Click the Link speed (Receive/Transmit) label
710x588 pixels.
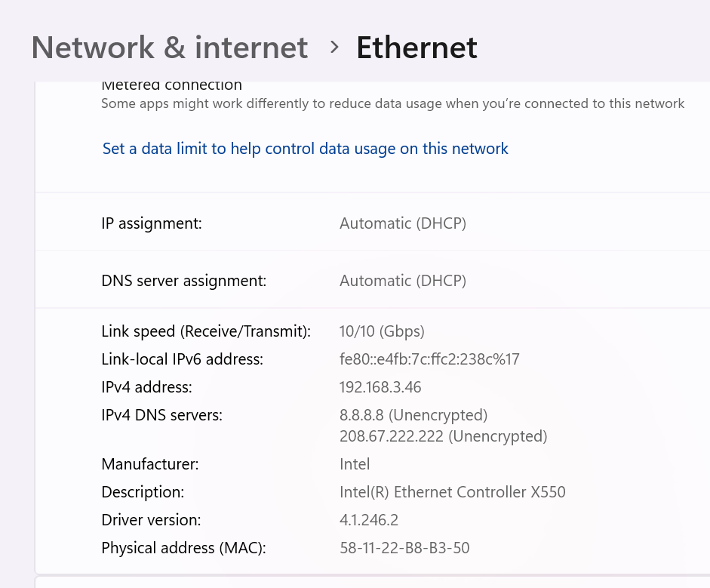click(x=206, y=331)
